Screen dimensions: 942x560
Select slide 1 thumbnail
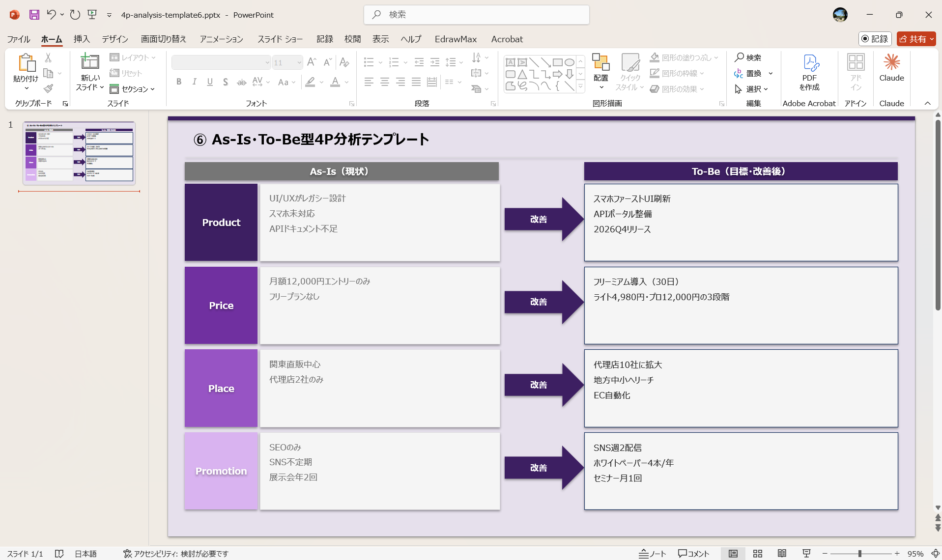point(79,153)
